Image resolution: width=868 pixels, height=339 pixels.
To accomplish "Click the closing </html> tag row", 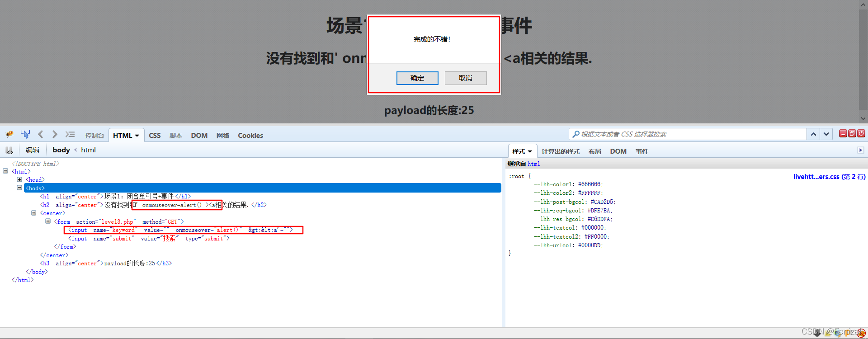I will [23, 280].
